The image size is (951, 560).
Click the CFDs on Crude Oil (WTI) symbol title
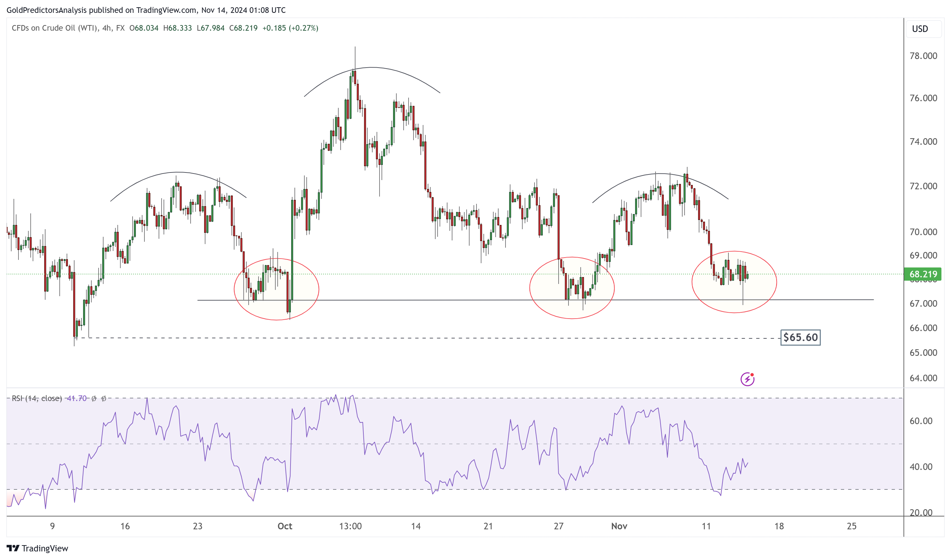click(x=55, y=28)
